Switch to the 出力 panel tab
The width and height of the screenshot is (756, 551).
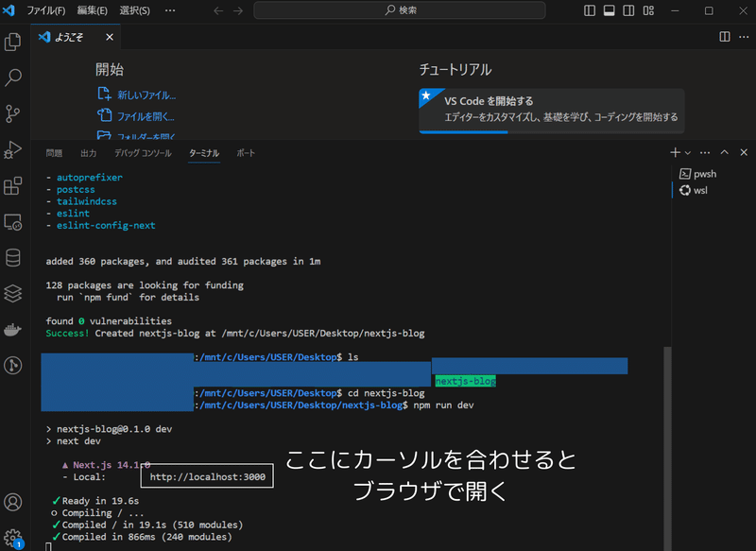point(88,153)
